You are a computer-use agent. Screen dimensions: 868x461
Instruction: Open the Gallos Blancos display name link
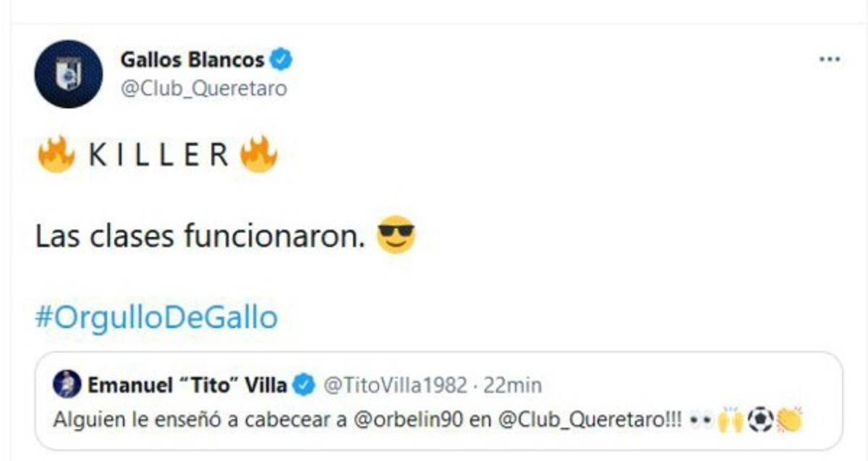coord(192,60)
